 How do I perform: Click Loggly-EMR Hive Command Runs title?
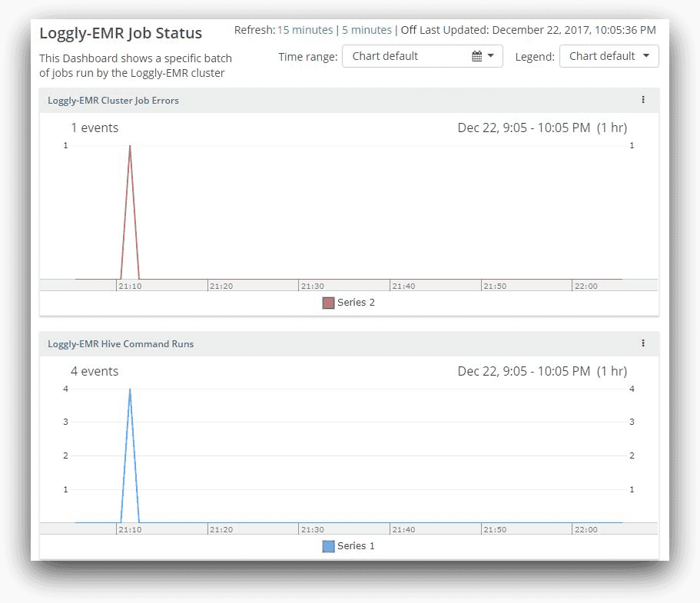tap(121, 344)
